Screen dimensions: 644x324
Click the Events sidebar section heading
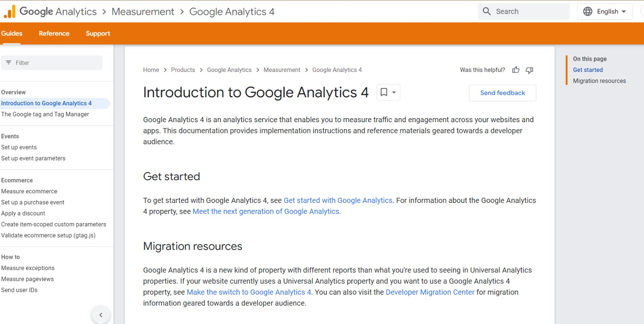(10, 136)
